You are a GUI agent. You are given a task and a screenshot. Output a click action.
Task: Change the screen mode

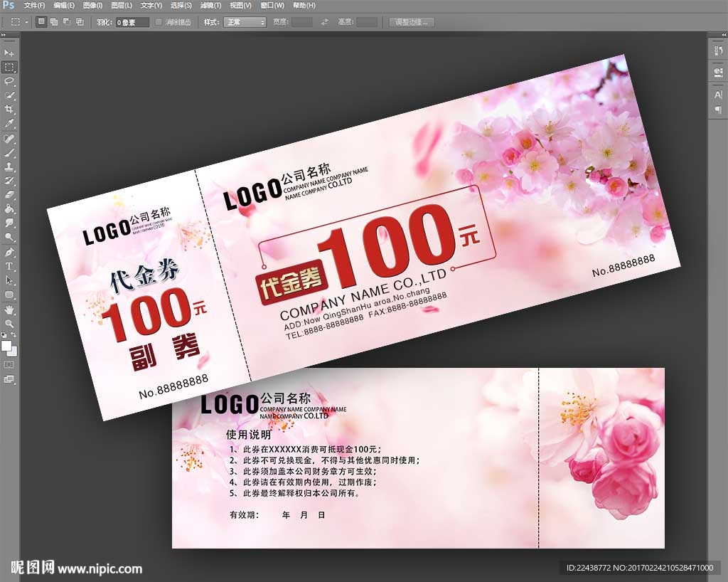(x=9, y=379)
